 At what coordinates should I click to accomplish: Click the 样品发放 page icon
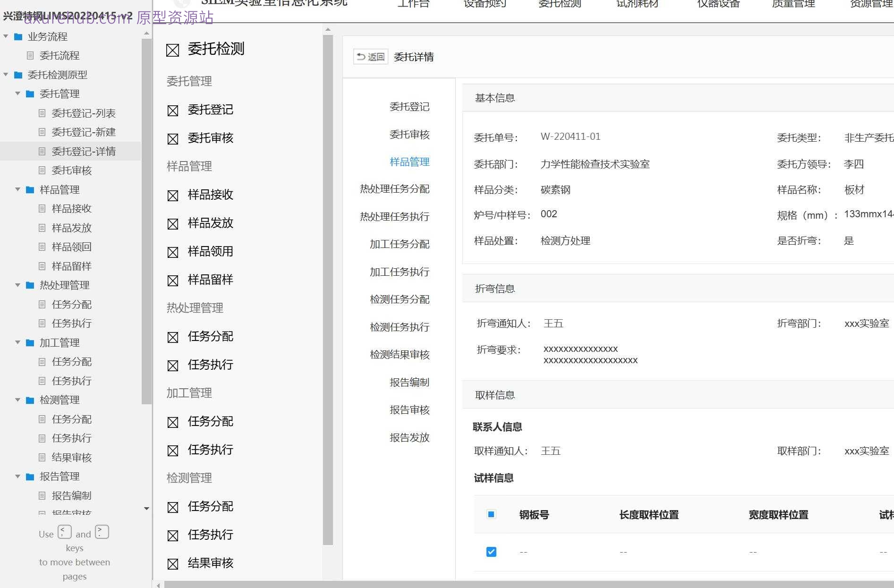[x=172, y=223]
